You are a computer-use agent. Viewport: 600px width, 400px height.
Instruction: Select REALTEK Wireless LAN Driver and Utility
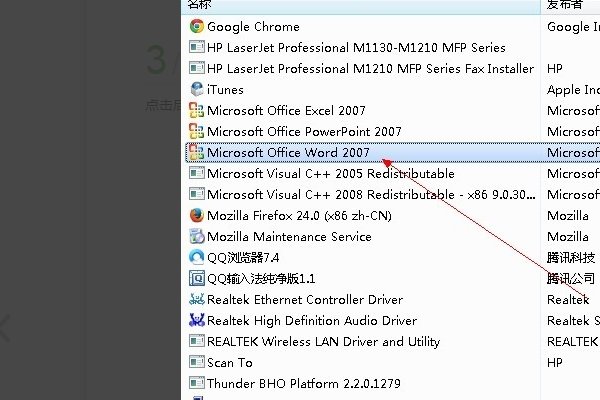[323, 341]
